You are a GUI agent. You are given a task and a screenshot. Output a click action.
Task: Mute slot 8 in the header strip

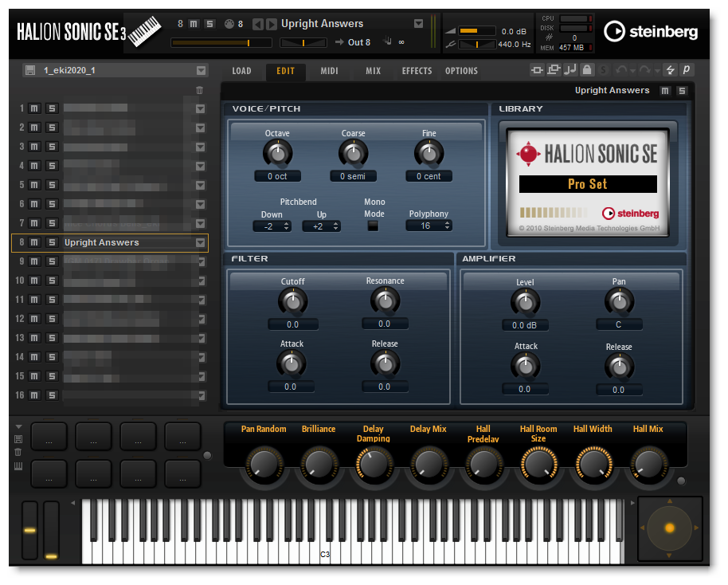[x=194, y=24]
